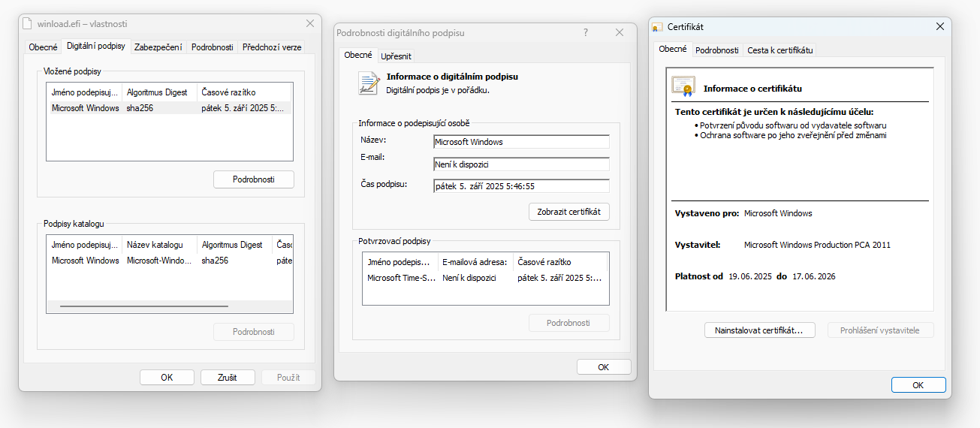Click the Certifikát window title icon

[x=657, y=27]
